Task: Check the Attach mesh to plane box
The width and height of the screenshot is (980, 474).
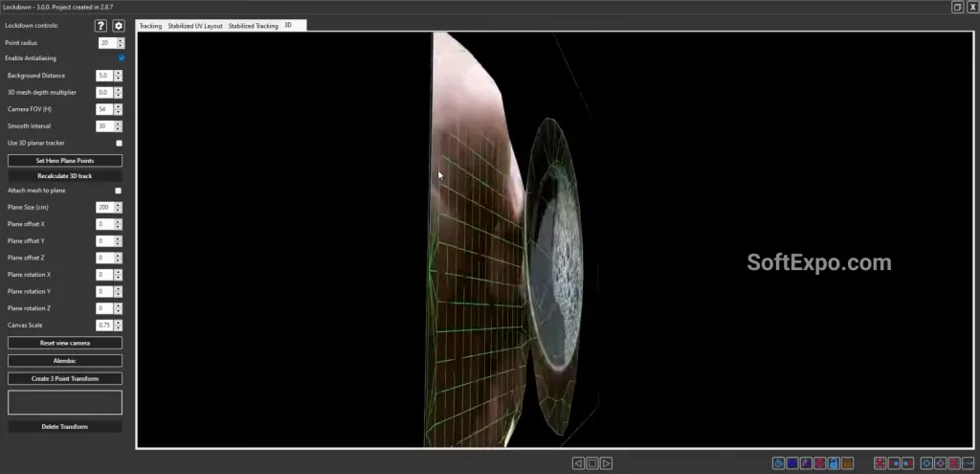Action: 119,191
